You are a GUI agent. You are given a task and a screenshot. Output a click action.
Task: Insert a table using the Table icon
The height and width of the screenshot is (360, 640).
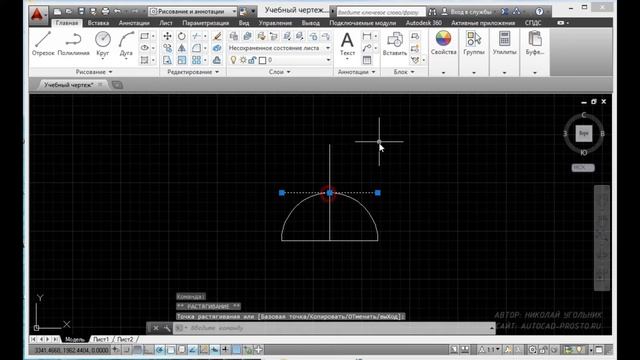367,60
